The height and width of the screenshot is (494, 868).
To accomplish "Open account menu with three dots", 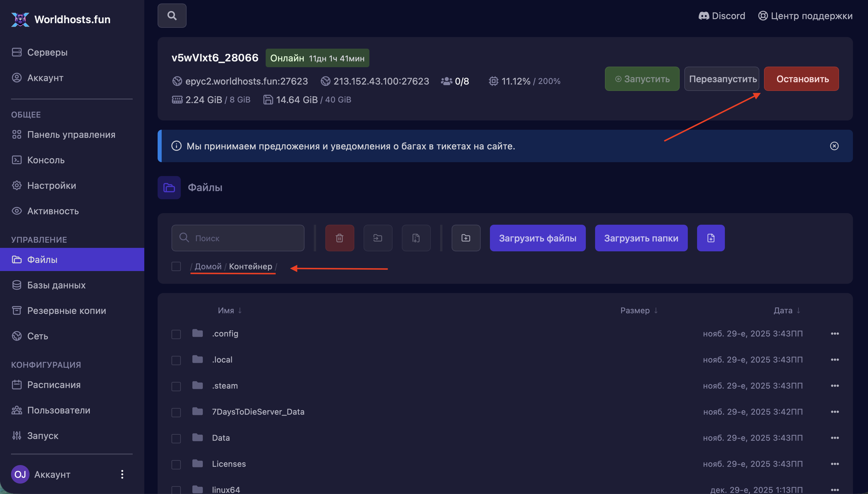I will [122, 474].
